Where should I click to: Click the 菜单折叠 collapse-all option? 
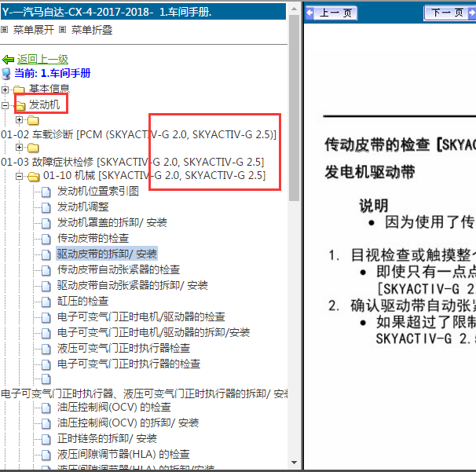coord(92,30)
